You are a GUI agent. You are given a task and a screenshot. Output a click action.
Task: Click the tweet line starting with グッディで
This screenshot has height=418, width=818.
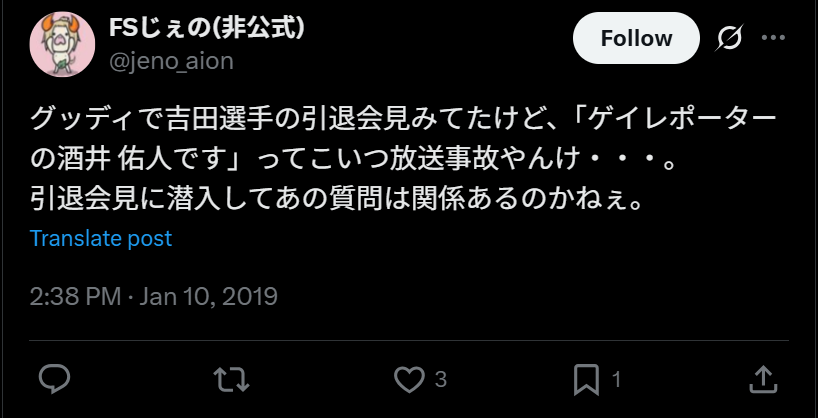403,121
